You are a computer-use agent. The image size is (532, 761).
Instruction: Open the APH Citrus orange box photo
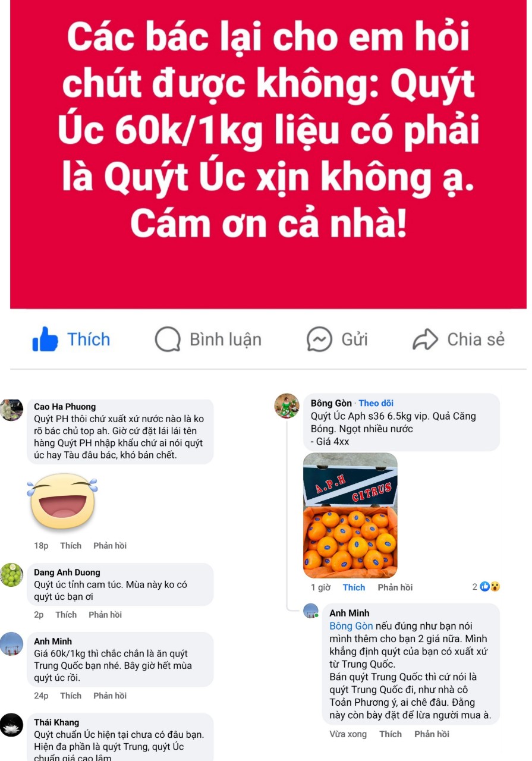click(350, 515)
